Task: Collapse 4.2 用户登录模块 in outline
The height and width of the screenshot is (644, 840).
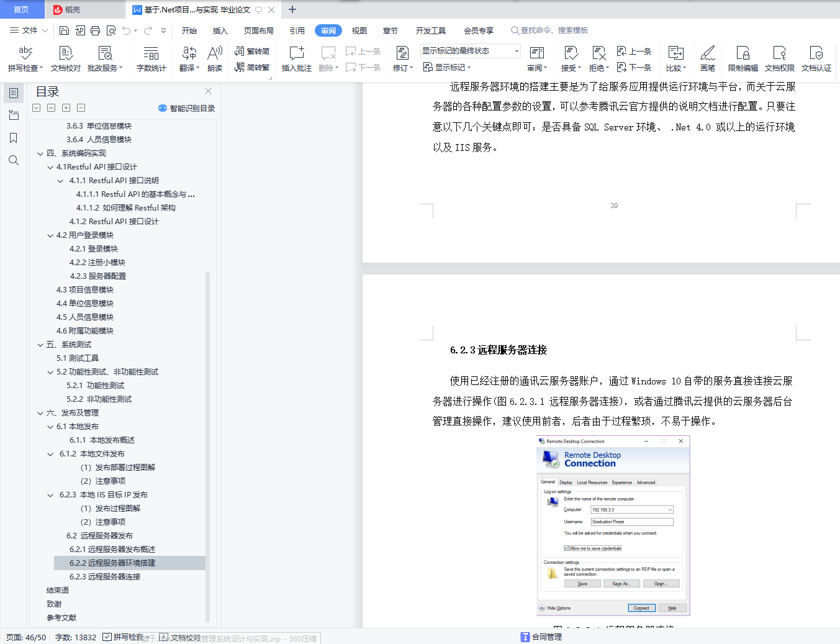Action: pos(50,235)
